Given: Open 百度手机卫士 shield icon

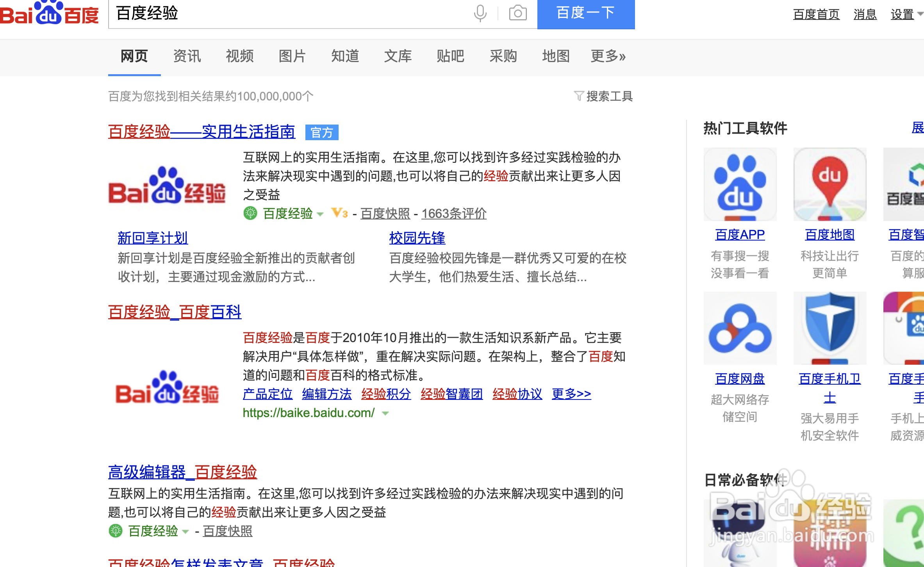Looking at the screenshot, I should pos(829,328).
